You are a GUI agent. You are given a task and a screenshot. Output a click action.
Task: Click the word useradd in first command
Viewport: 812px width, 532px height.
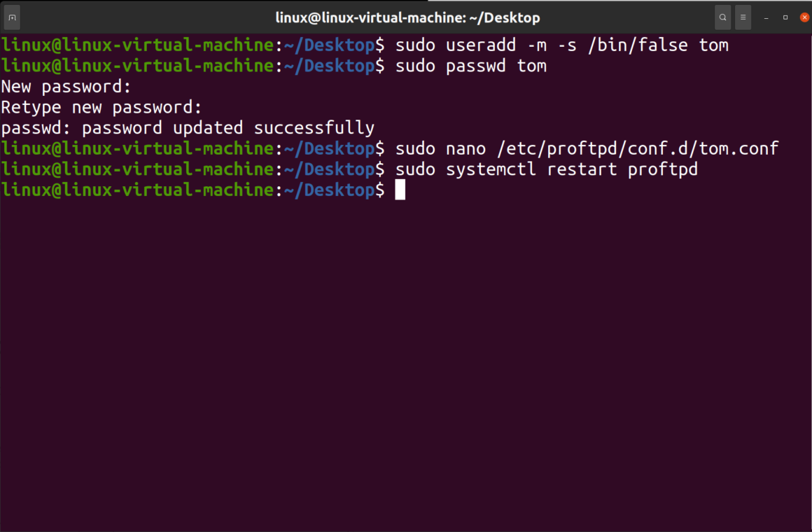(x=481, y=45)
